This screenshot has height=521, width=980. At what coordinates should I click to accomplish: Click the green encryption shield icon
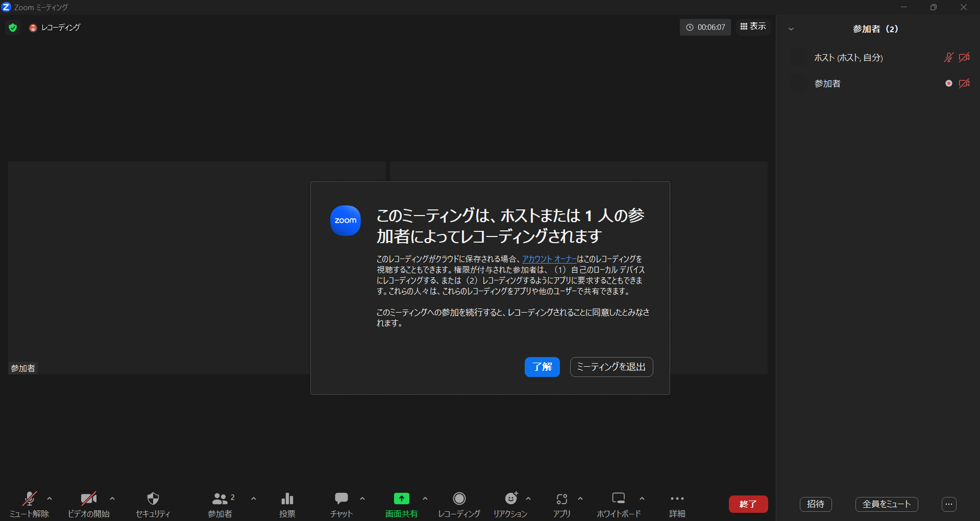tap(13, 28)
